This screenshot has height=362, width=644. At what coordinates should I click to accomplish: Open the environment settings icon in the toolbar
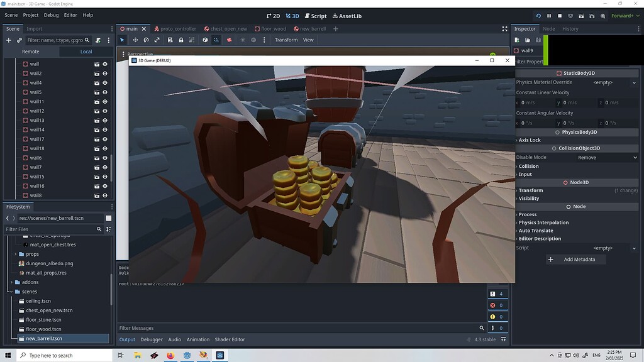[x=254, y=40]
